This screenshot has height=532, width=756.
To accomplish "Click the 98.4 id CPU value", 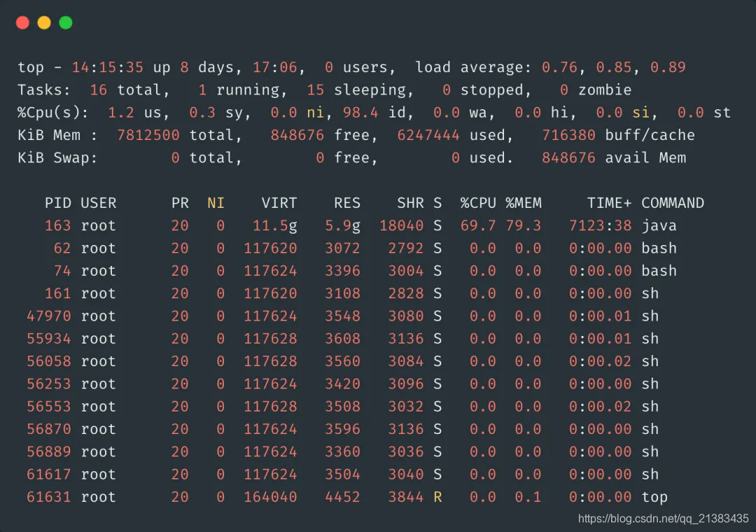I will 360,113.
